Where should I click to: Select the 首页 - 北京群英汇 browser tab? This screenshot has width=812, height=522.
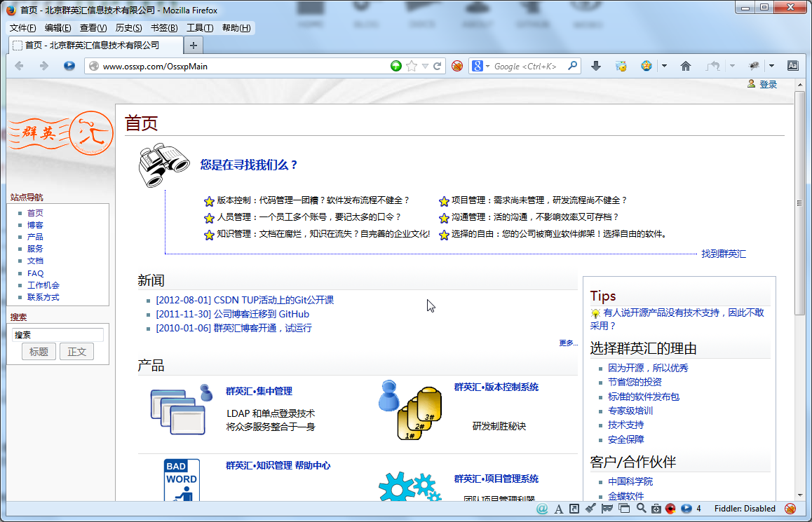coord(95,46)
